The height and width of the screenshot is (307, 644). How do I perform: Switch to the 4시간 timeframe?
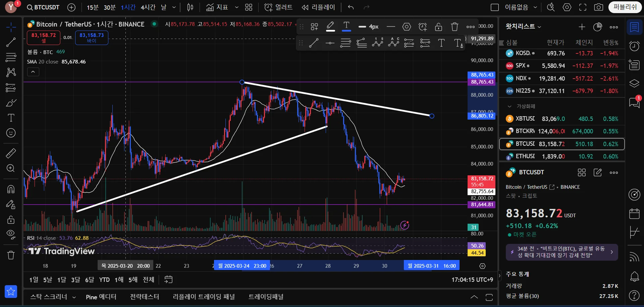coord(148,7)
